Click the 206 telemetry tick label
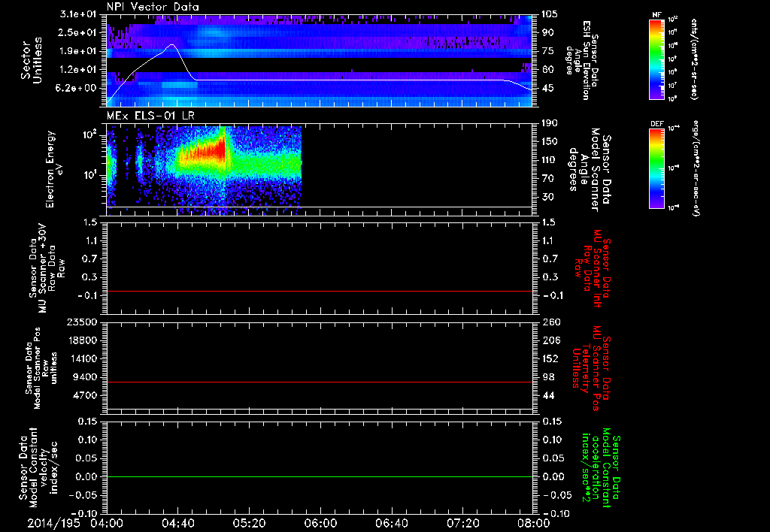Image resolution: width=770 pixels, height=532 pixels. point(550,340)
